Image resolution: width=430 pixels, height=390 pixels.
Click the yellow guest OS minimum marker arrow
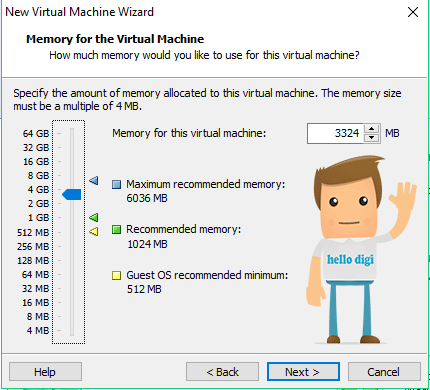[x=94, y=231]
